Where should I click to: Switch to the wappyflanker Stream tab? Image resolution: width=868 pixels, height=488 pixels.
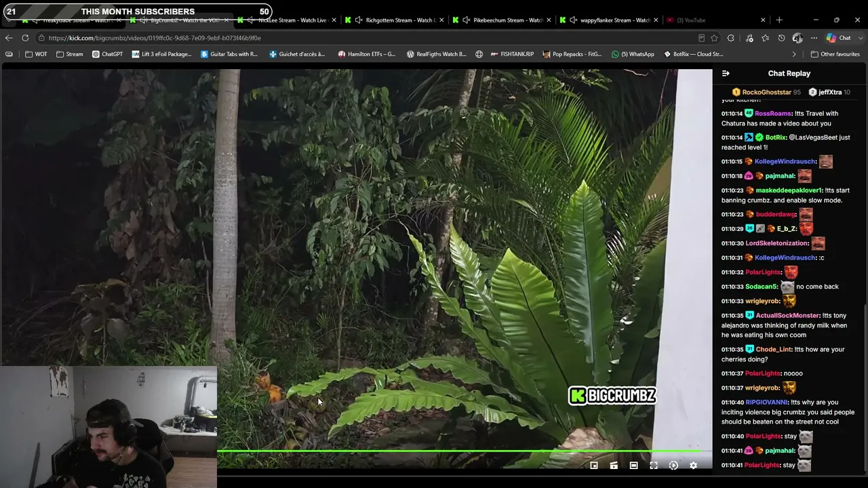[608, 20]
